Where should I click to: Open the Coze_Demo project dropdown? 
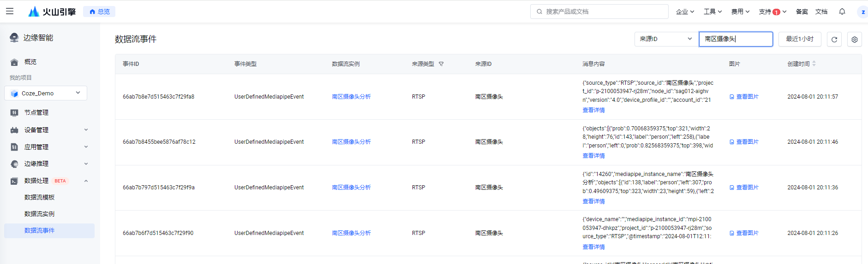(x=46, y=93)
